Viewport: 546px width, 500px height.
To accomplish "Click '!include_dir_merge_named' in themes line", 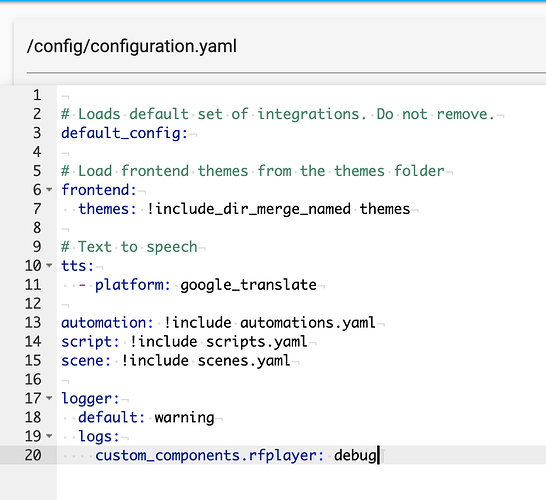I will point(248,209).
